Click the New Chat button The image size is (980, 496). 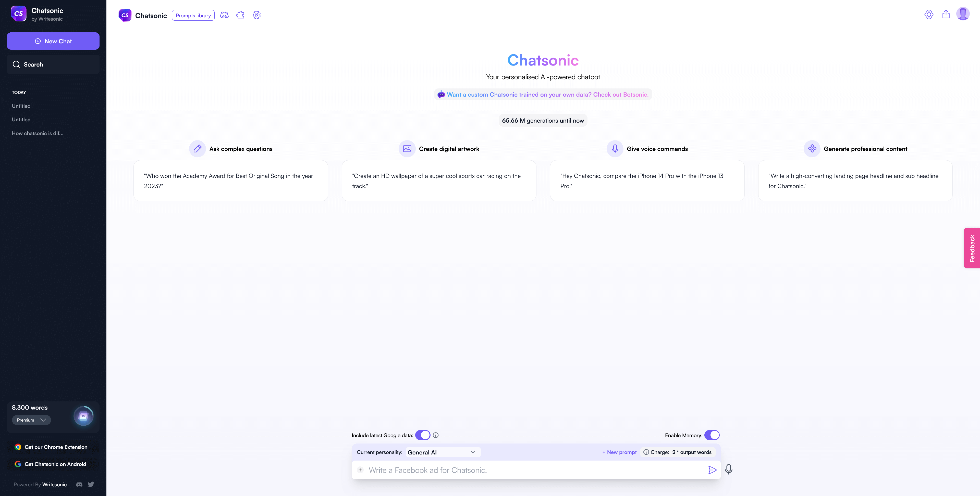[x=53, y=41]
